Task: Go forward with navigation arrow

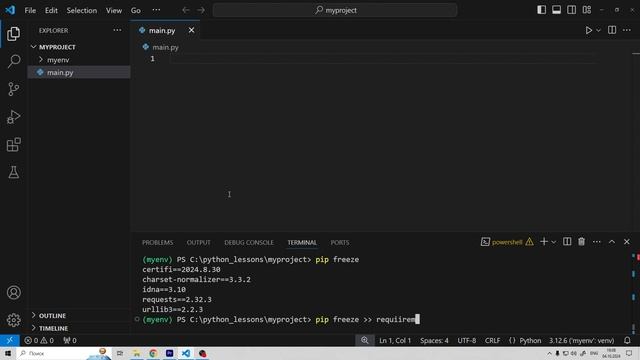Action: click(x=201, y=10)
